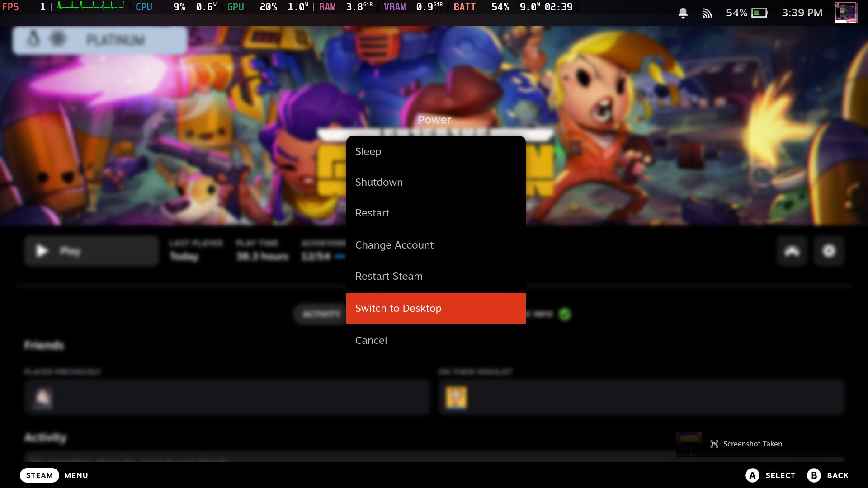This screenshot has width=868, height=488.
Task: Open the user profile avatar
Action: pyautogui.click(x=846, y=13)
